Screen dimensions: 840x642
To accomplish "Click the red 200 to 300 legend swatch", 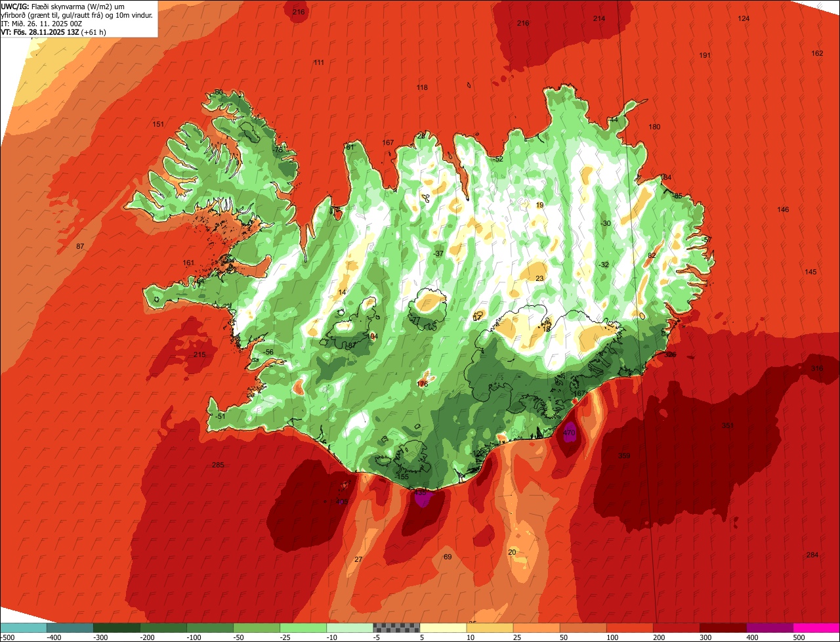I will 676,628.
